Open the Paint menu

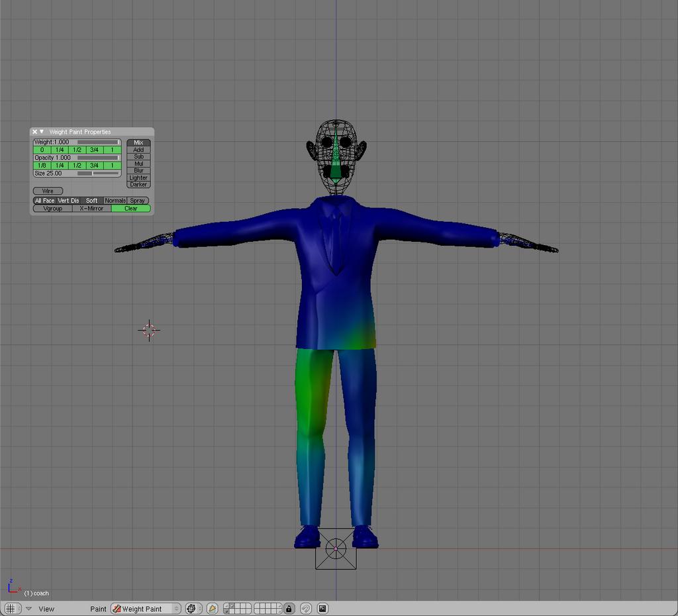pos(98,609)
